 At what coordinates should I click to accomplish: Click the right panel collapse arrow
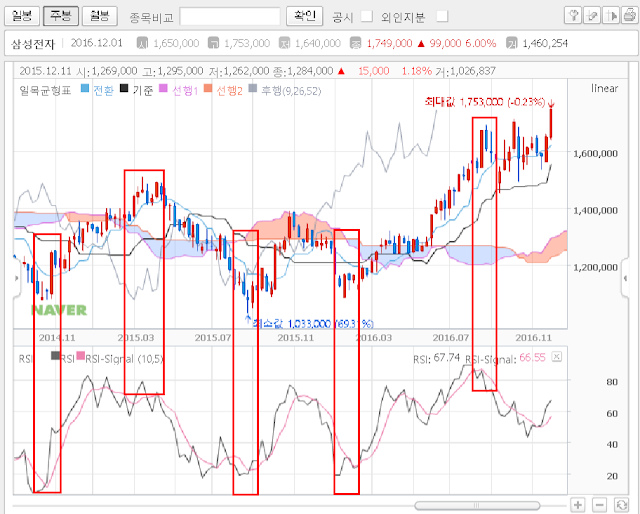click(x=626, y=278)
